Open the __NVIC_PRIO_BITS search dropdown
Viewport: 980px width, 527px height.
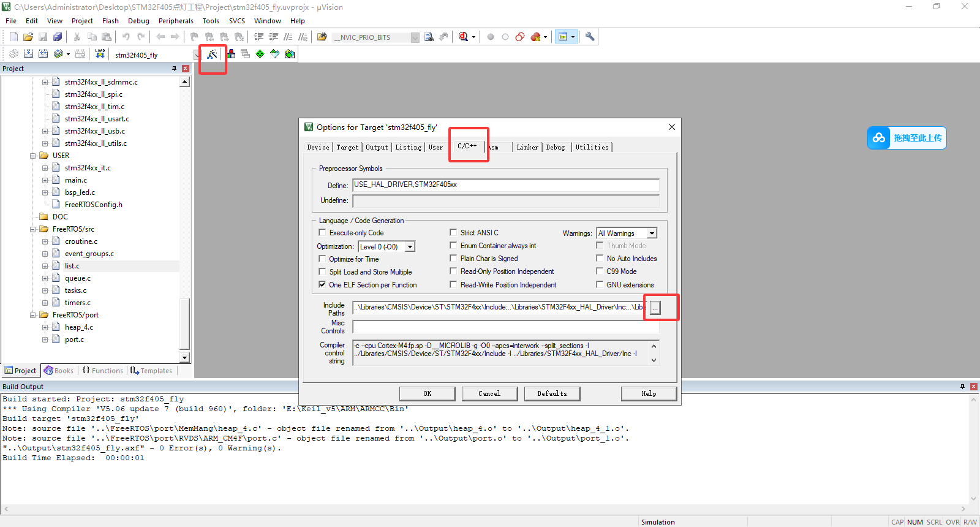click(415, 37)
